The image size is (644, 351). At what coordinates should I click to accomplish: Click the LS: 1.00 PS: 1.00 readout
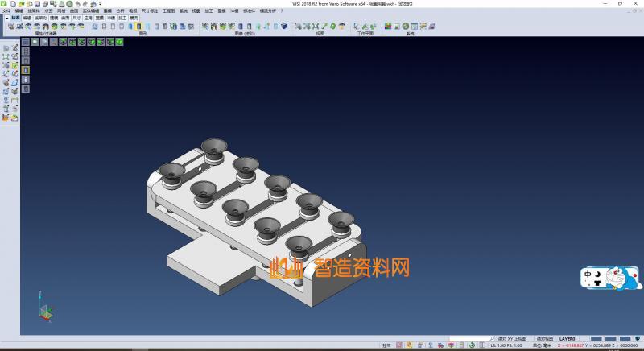click(506, 345)
